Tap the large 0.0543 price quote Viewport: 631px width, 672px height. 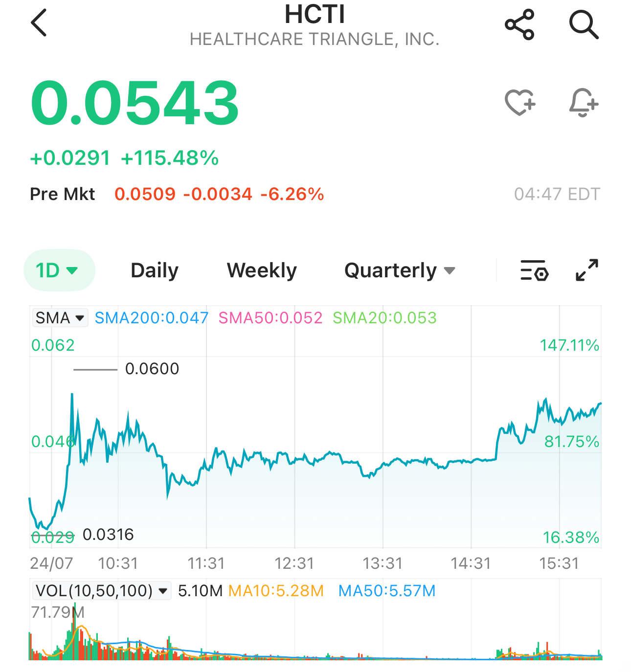(x=135, y=103)
